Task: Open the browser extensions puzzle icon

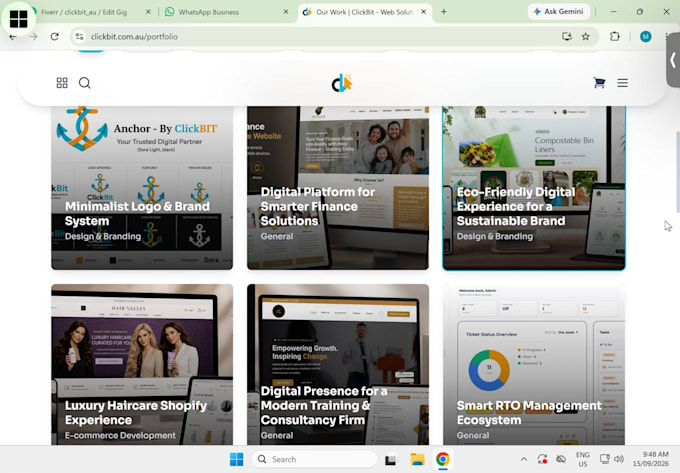Action: tap(615, 36)
